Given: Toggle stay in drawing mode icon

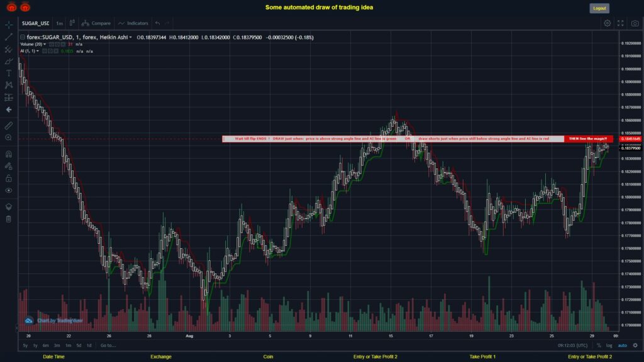Looking at the screenshot, I should (x=9, y=166).
